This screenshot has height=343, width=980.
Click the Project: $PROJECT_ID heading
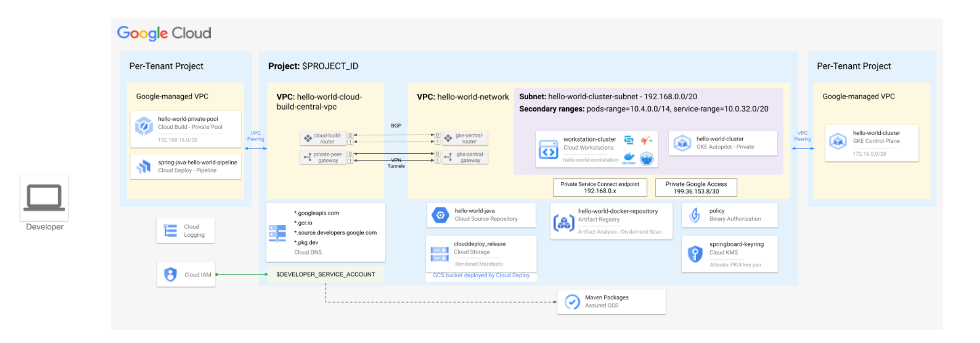tap(313, 66)
